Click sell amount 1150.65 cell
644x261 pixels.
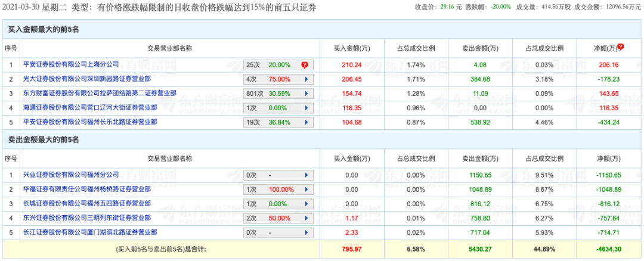point(479,175)
